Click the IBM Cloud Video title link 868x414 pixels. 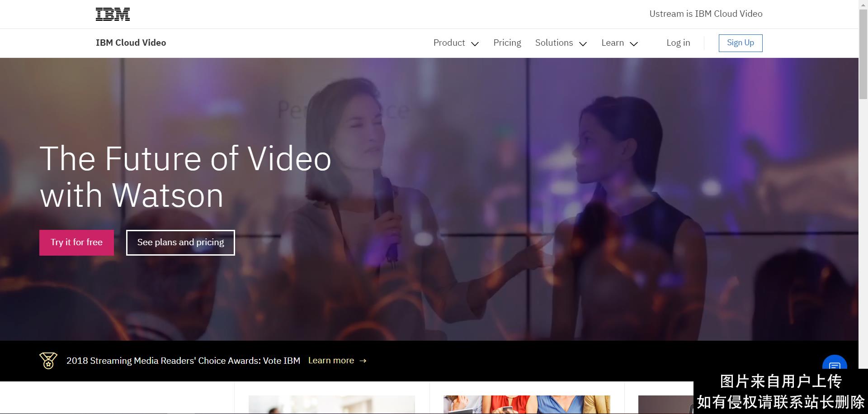point(131,43)
